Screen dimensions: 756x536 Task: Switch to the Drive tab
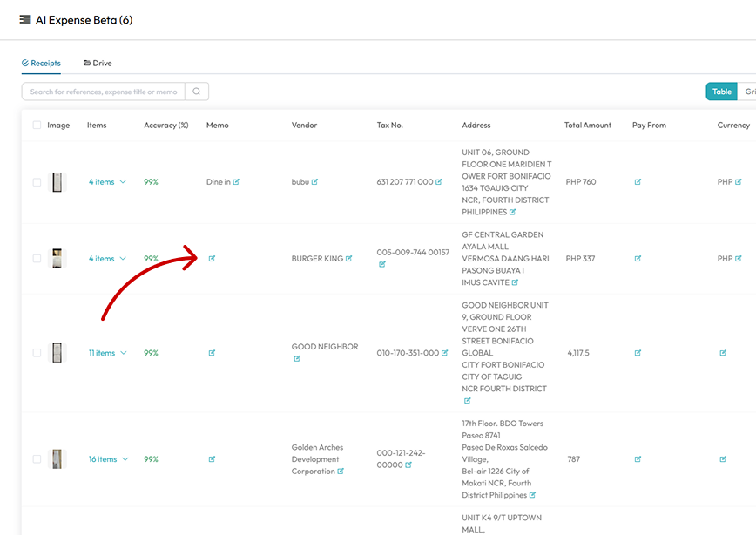[x=98, y=64]
